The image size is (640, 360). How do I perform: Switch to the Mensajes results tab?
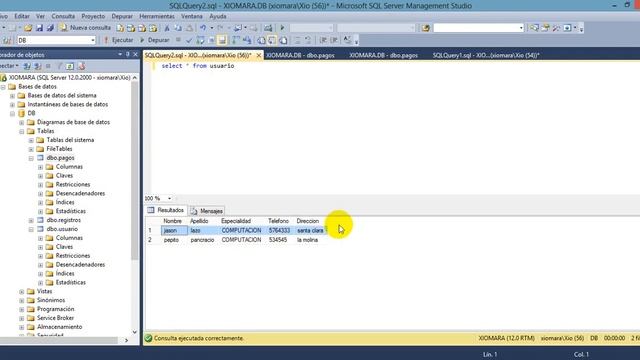coord(207,211)
